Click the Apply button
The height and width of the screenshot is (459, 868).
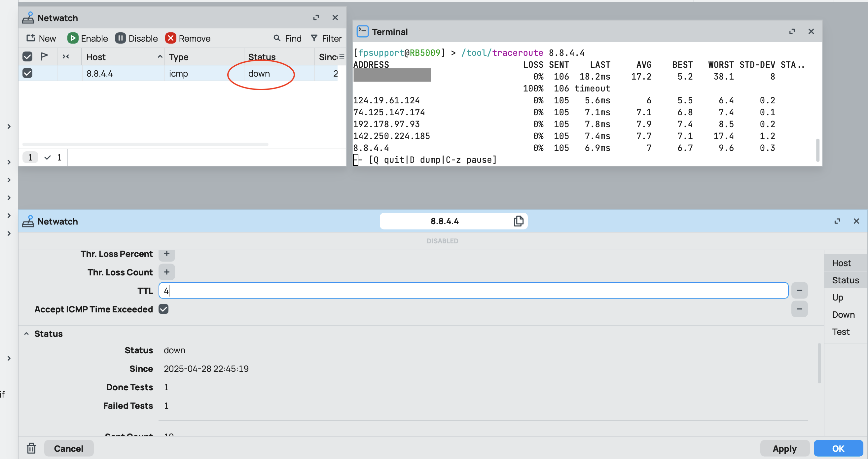784,448
